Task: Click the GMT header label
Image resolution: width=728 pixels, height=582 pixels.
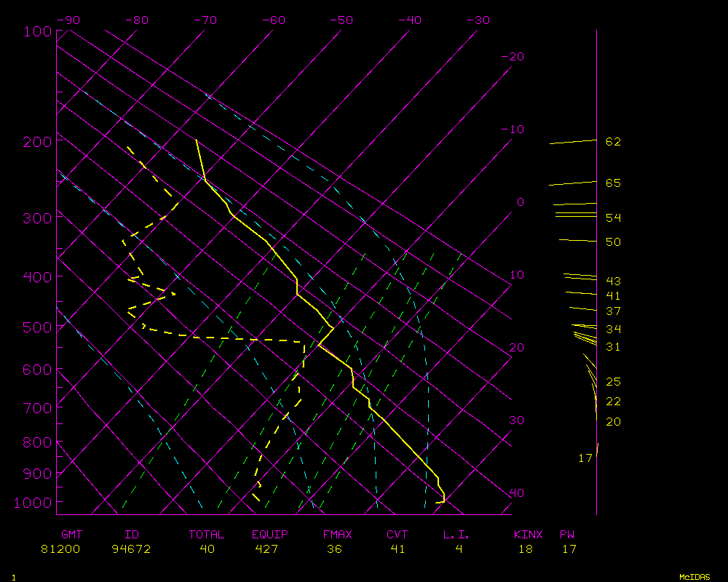Action: [72, 535]
